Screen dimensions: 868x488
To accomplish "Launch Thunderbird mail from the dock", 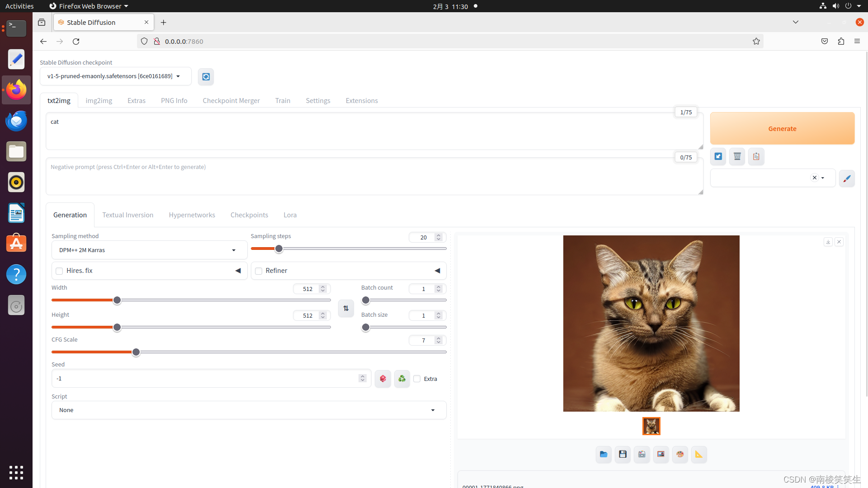I will click(16, 121).
